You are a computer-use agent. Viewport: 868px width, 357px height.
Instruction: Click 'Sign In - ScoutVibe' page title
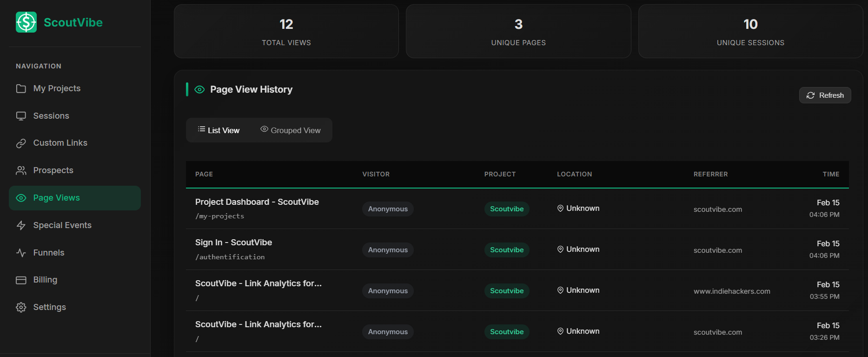(233, 242)
